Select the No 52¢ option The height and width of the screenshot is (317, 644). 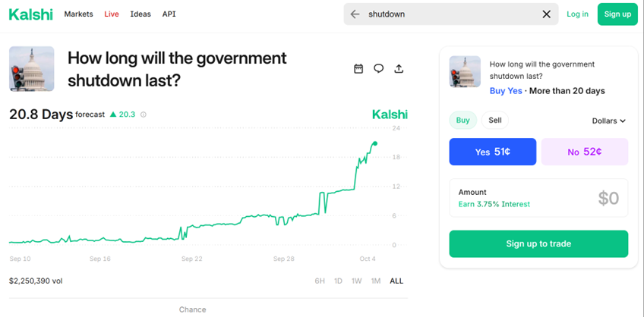click(x=584, y=152)
